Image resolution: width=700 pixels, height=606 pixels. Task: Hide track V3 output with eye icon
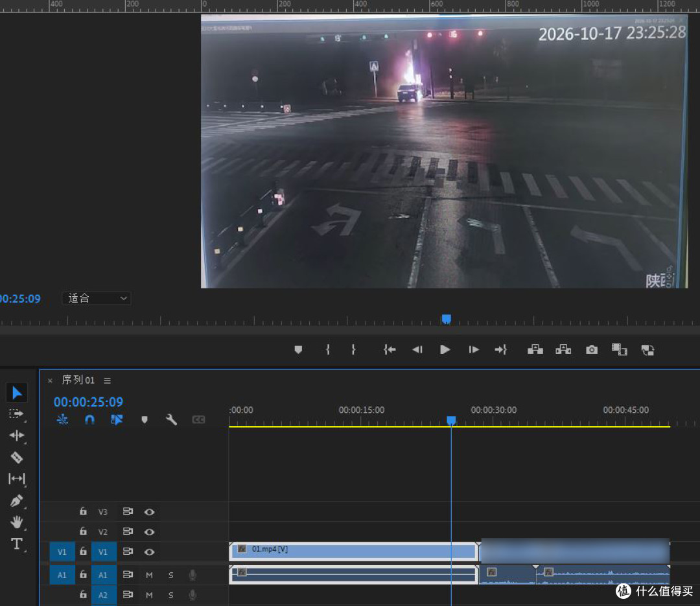pyautogui.click(x=150, y=512)
